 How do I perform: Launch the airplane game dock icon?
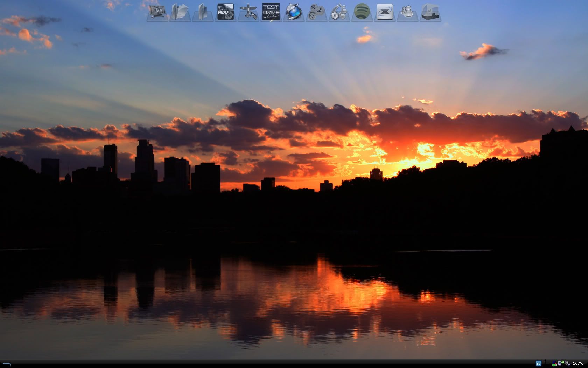coord(248,12)
